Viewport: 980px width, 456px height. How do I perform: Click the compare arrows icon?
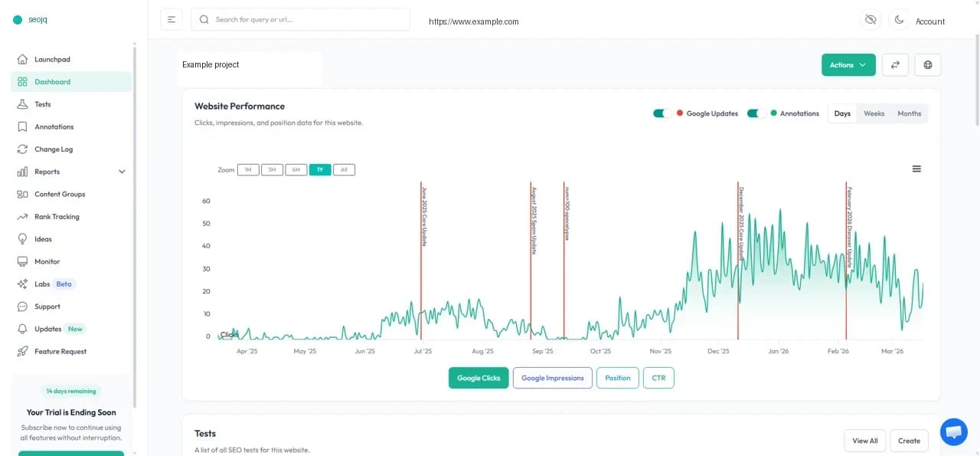895,64
